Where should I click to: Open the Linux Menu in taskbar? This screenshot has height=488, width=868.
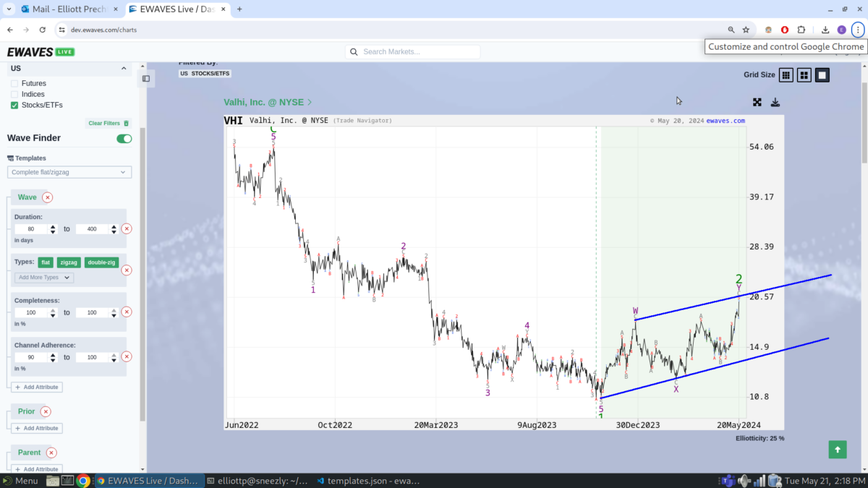click(20, 481)
